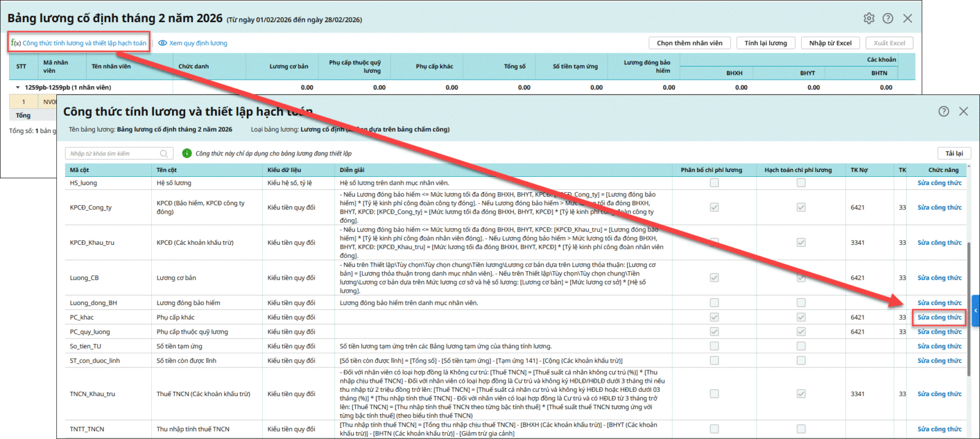Click the magnifier icon in search box
Viewport: 980px width, 439px height.
point(164,154)
